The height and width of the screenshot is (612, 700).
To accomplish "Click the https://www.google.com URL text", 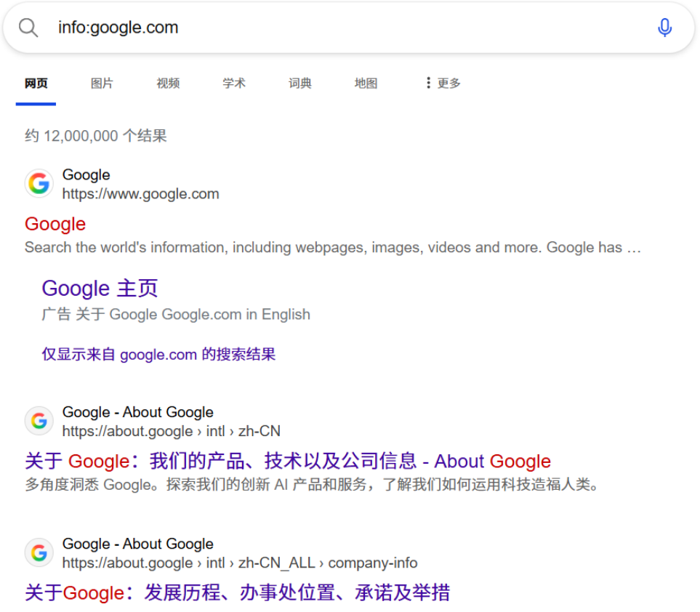I will (x=140, y=194).
